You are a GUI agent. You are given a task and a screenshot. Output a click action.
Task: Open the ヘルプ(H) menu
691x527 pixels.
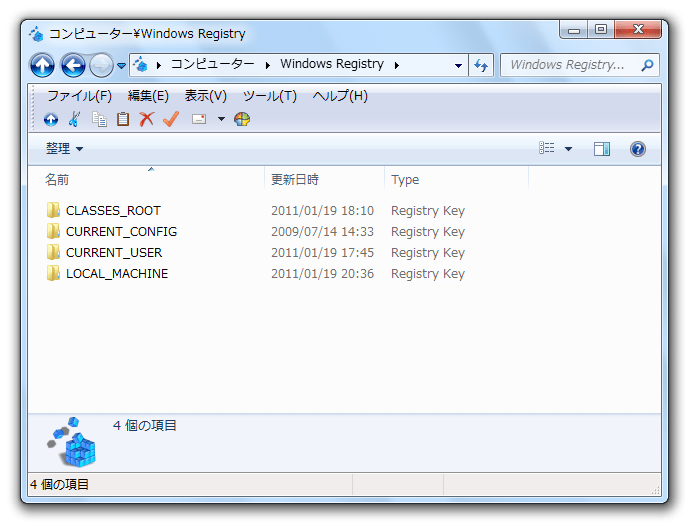point(340,96)
